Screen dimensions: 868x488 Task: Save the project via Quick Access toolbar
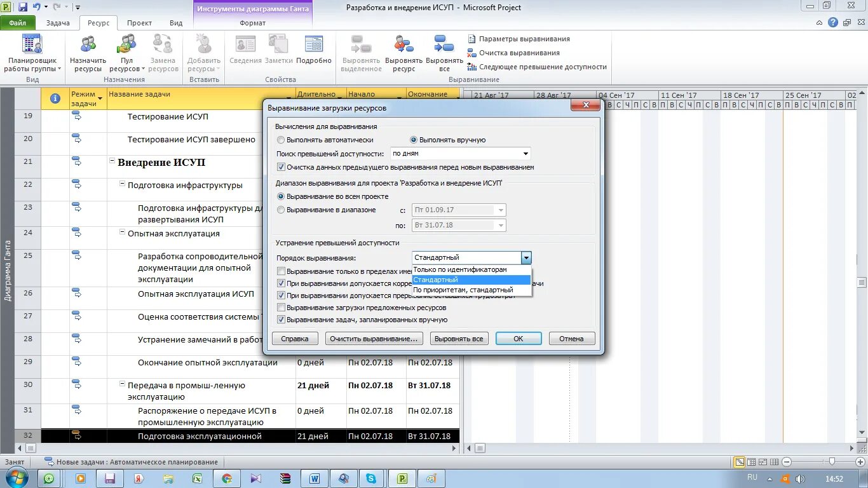[x=23, y=7]
